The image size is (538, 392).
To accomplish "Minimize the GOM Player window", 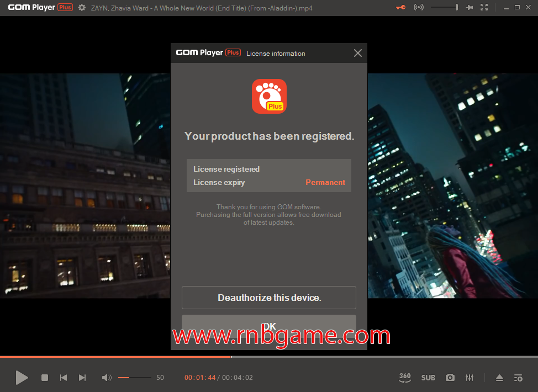I will (506, 8).
